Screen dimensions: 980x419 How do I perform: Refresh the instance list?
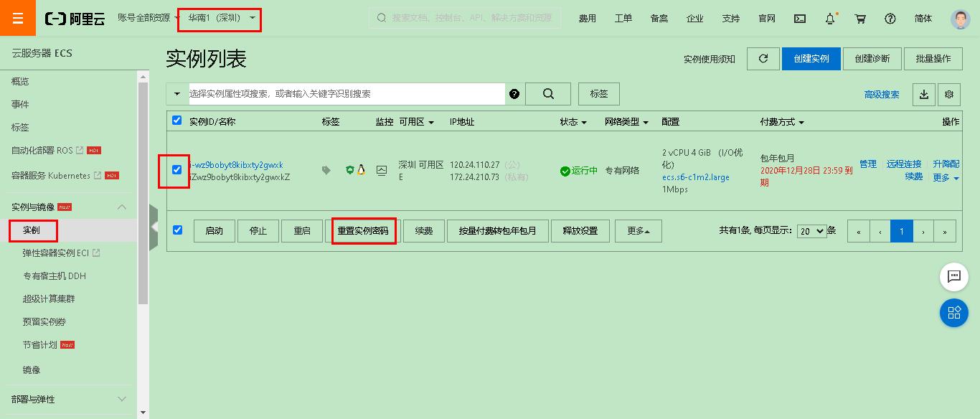[x=763, y=59]
